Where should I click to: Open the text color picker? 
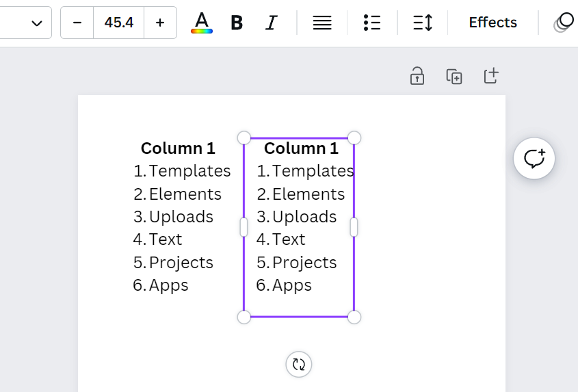coord(201,23)
